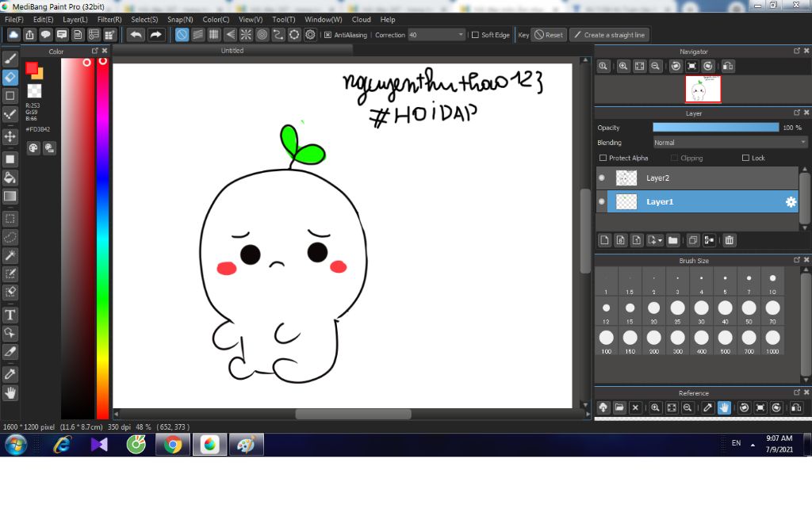This screenshot has height=524, width=812.
Task: Click the canvas horizontal scrollbar
Action: point(353,415)
